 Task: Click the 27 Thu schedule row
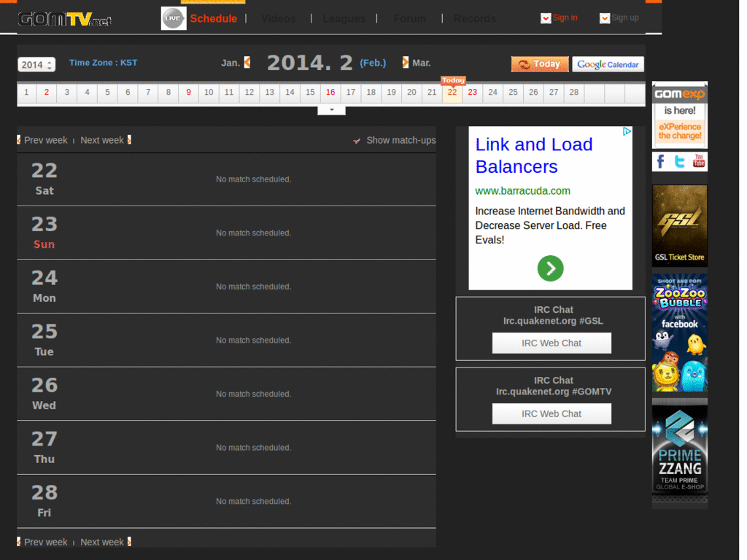(226, 448)
